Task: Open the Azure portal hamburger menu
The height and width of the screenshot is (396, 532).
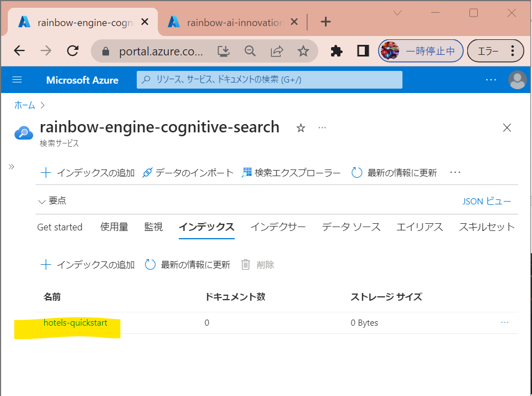Action: tap(17, 80)
